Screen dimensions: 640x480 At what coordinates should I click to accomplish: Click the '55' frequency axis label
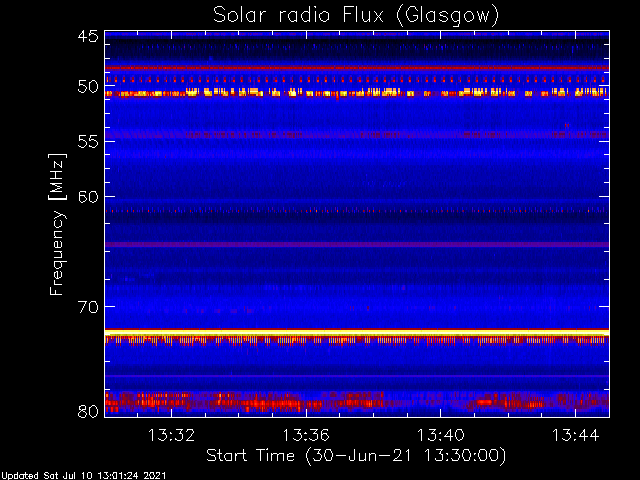[88, 142]
